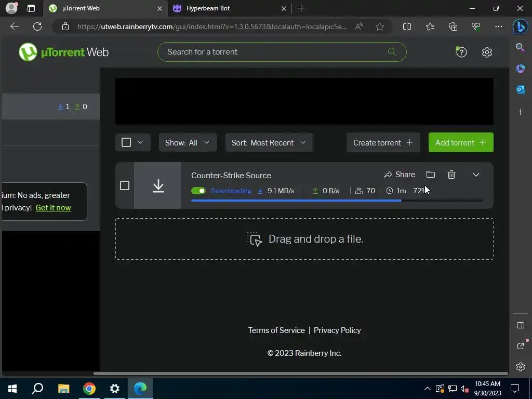532x399 pixels.
Task: Open the Show: All filter dropdown
Action: (188, 142)
